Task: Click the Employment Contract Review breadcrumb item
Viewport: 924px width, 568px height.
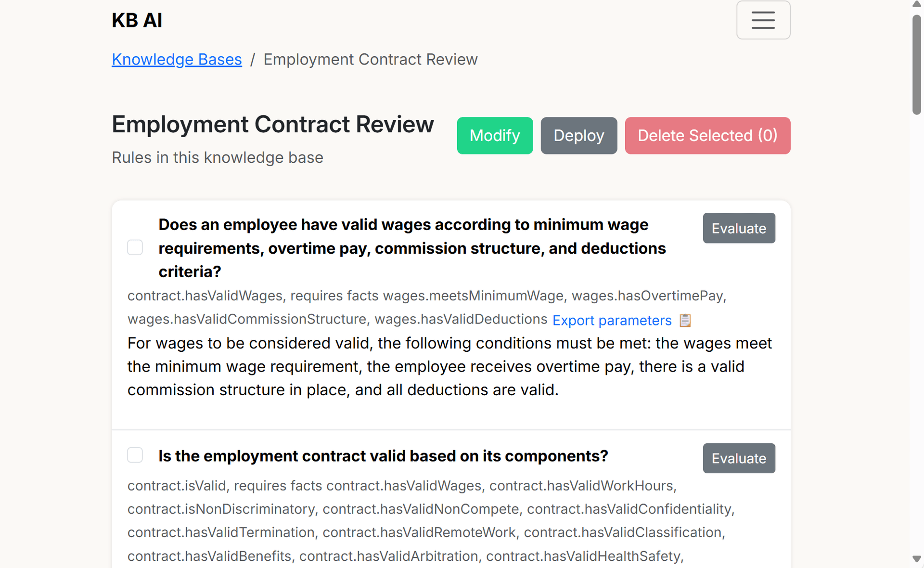Action: (371, 59)
